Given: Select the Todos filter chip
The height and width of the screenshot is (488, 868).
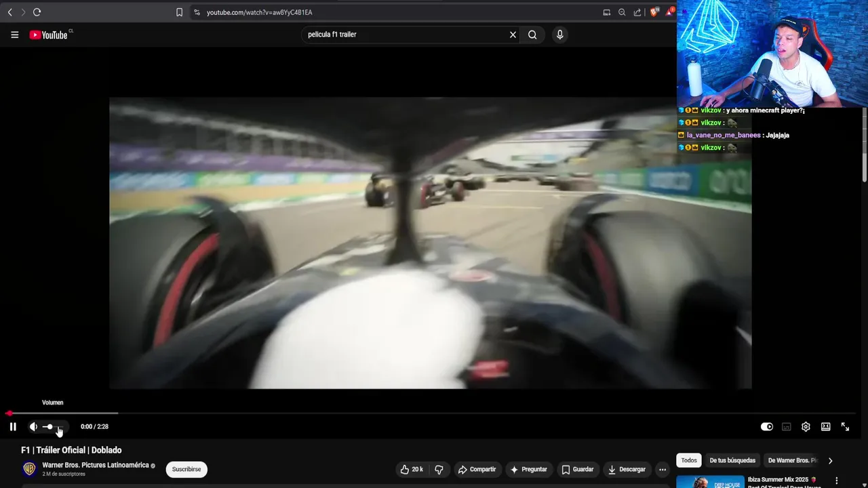Looking at the screenshot, I should (x=689, y=460).
